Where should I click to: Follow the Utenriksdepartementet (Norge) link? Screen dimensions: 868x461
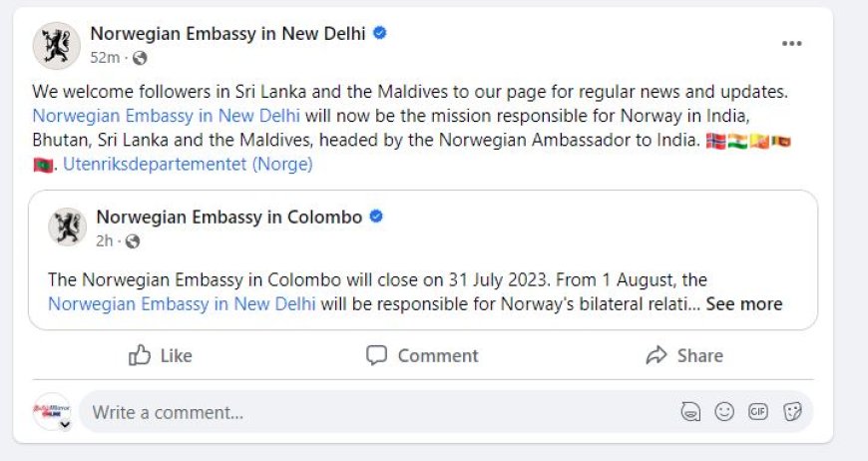pyautogui.click(x=188, y=165)
